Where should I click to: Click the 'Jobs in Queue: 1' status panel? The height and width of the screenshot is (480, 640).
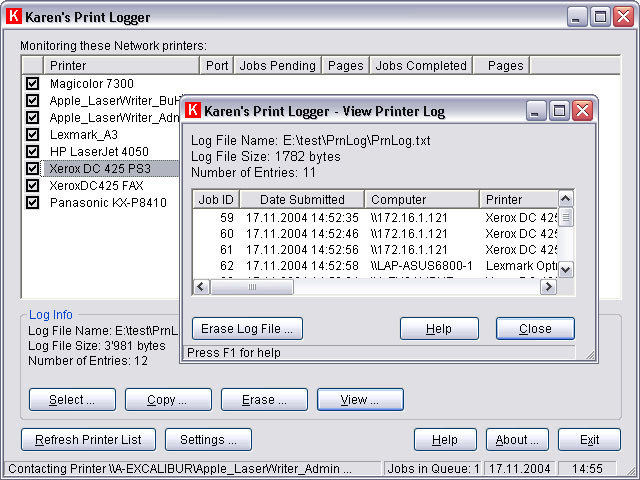coord(433,469)
